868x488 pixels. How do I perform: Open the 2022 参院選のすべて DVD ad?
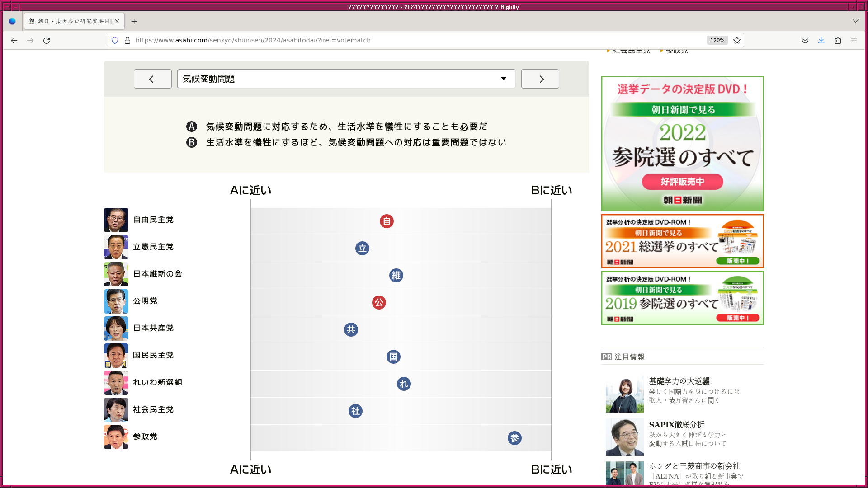click(x=683, y=144)
